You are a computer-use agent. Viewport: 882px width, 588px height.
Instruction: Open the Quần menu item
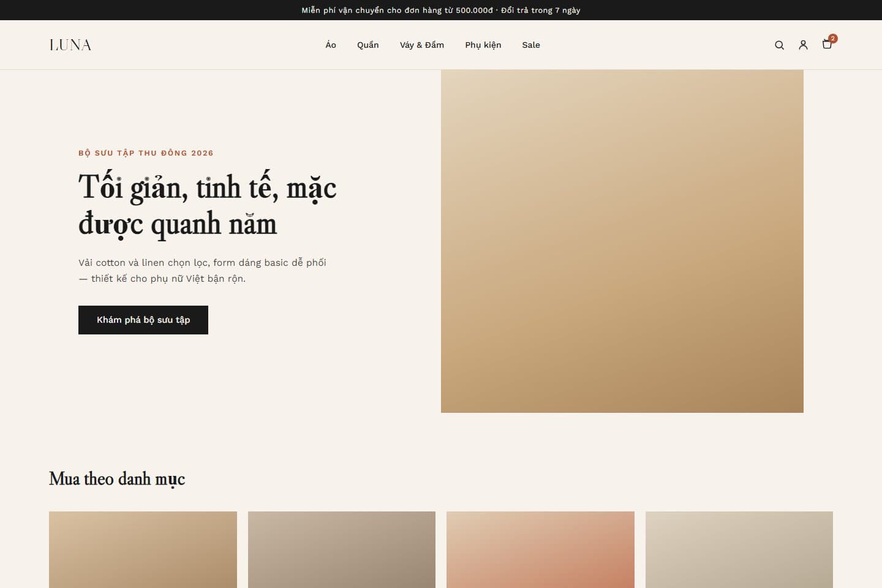368,45
